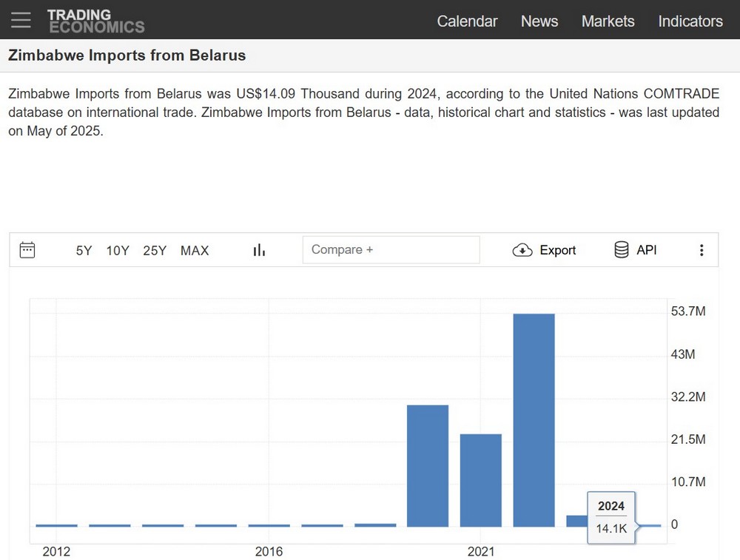Show the MAX time range
Image resolution: width=740 pixels, height=560 pixels.
click(195, 251)
